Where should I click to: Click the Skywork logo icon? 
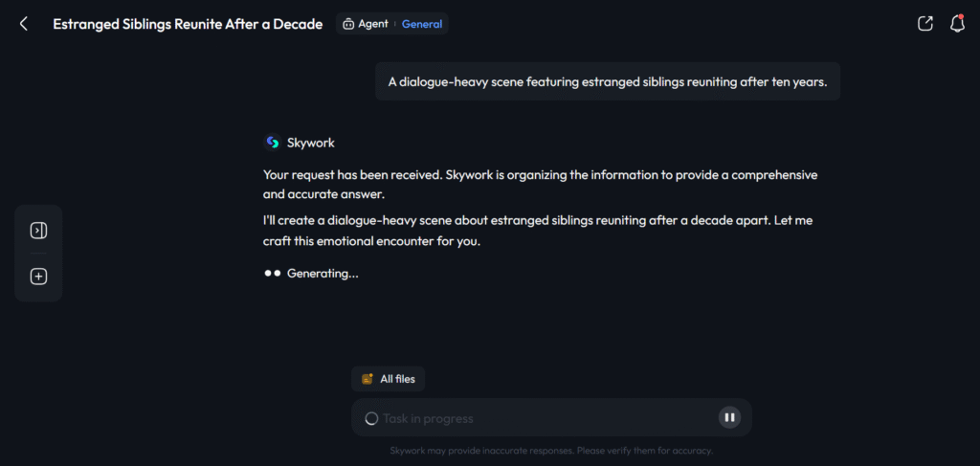click(272, 143)
